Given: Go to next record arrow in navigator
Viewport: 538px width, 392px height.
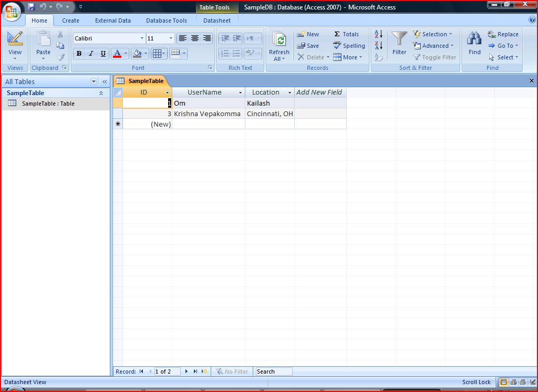Looking at the screenshot, I should (x=187, y=372).
